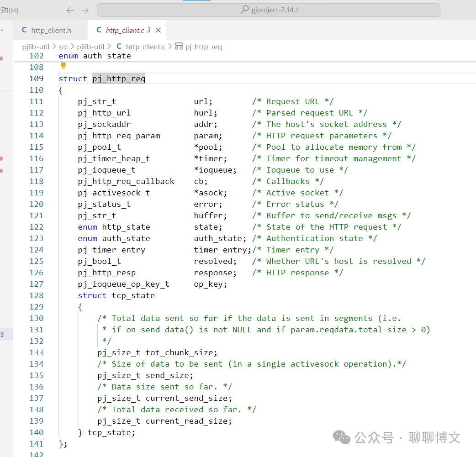The width and height of the screenshot is (476, 457).
Task: Click the buffer; member
Action: (211, 216)
